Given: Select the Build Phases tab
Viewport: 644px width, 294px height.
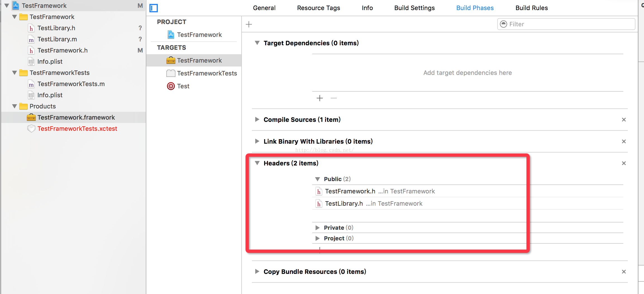Looking at the screenshot, I should point(475,8).
